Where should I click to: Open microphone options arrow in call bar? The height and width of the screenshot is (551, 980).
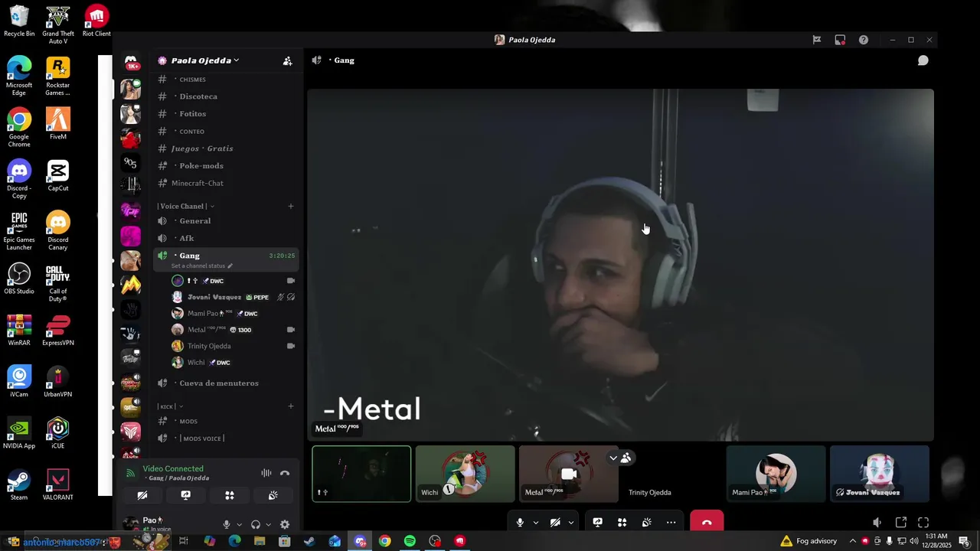pos(535,523)
